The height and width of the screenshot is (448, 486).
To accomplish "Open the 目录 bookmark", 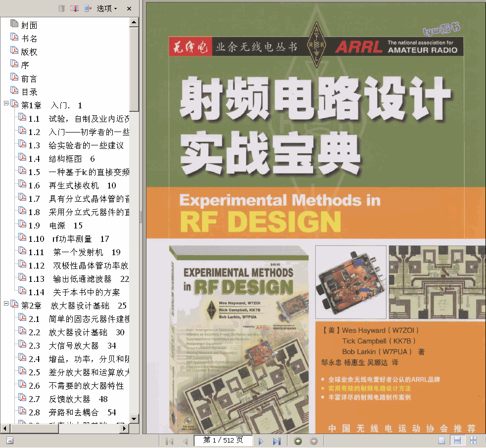I will tap(29, 92).
